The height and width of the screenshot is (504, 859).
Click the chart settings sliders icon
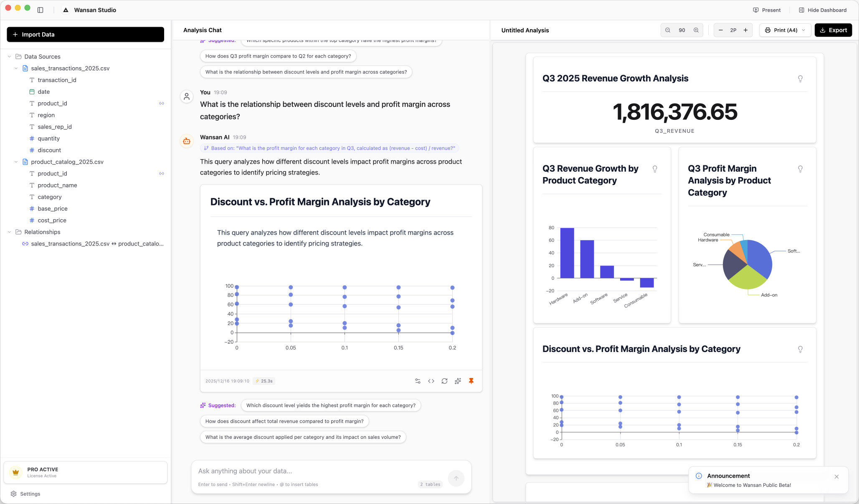418,381
